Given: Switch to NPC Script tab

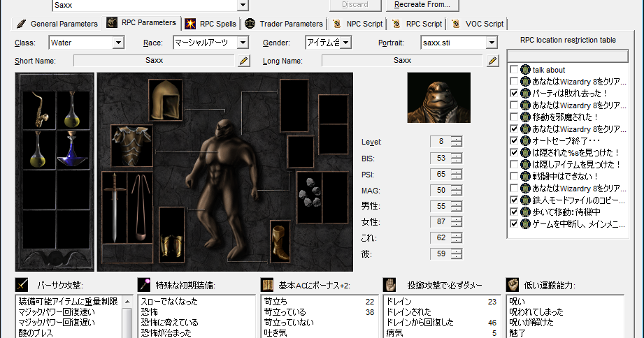Looking at the screenshot, I should coord(357,24).
